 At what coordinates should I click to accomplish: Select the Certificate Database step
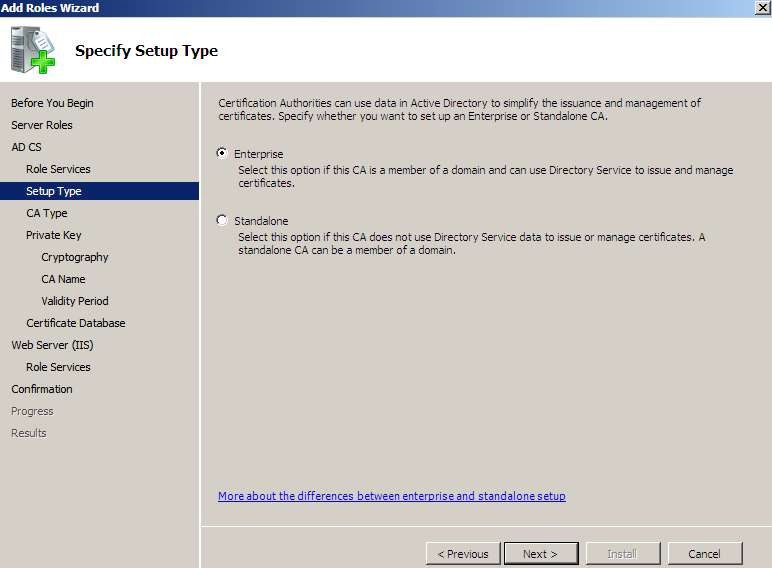pyautogui.click(x=76, y=323)
